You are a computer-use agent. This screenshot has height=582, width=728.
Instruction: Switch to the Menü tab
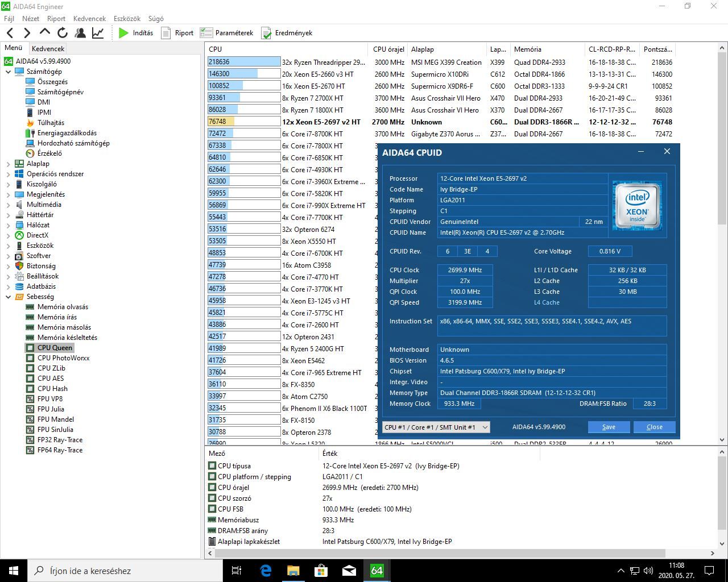pos(14,48)
